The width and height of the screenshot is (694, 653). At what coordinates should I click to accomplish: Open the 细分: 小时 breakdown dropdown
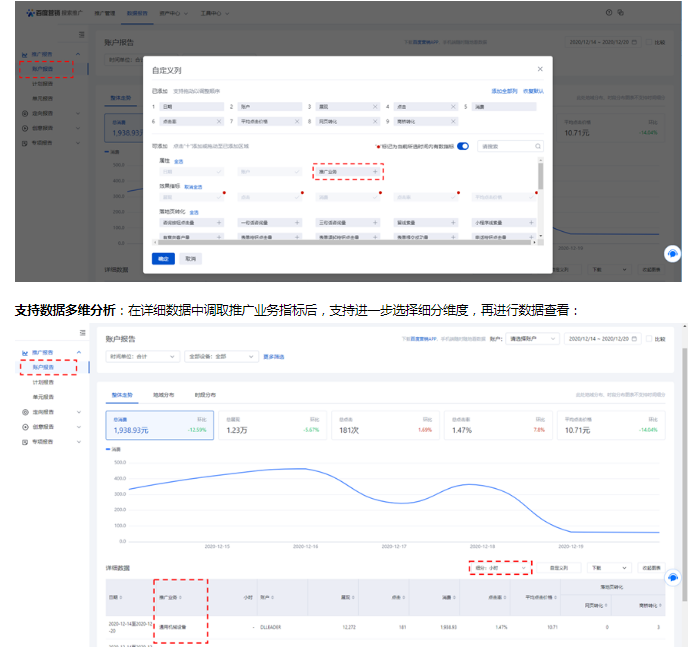click(x=501, y=568)
